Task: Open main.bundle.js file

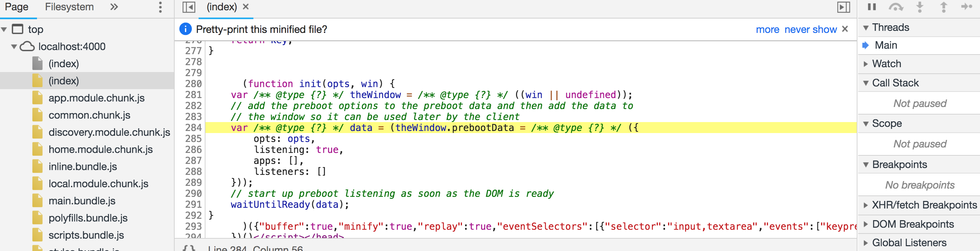Action: point(82,201)
